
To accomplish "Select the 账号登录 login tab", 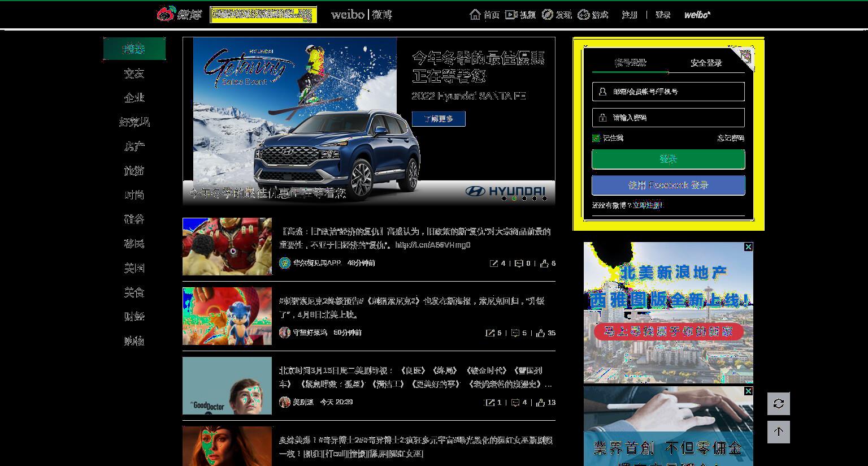I will [x=630, y=63].
